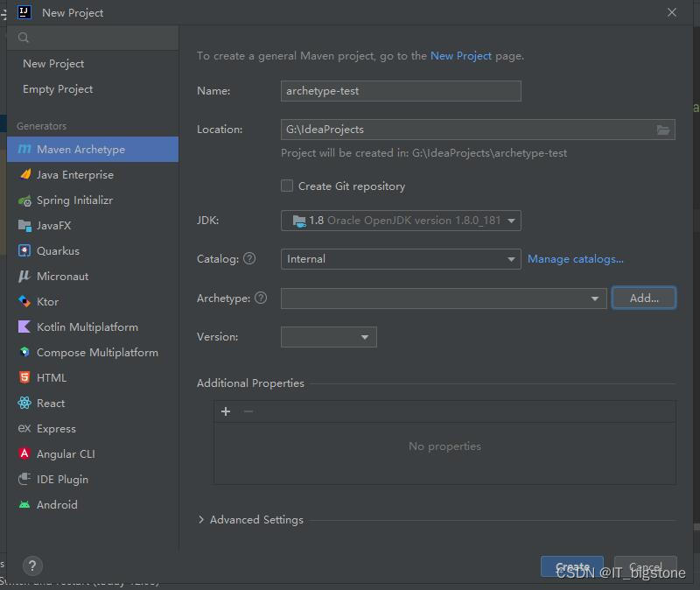Enable Create Git repository checkbox
Viewport: 700px width, 590px height.
click(287, 186)
